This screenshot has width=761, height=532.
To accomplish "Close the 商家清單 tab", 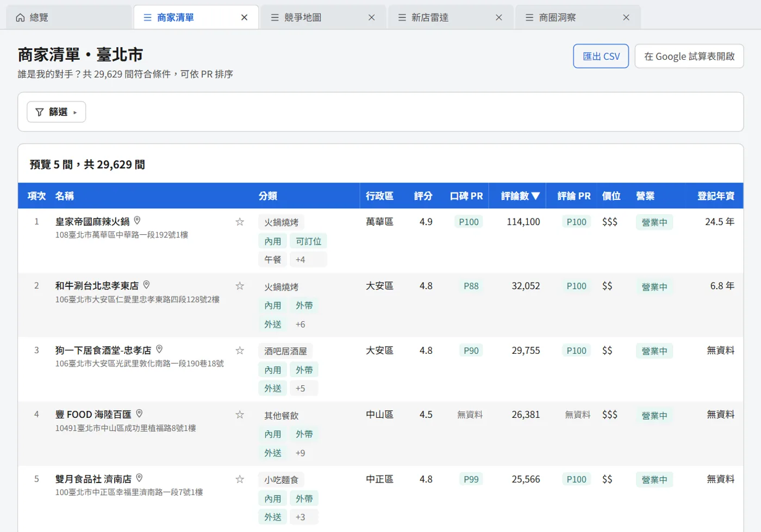I will (245, 17).
